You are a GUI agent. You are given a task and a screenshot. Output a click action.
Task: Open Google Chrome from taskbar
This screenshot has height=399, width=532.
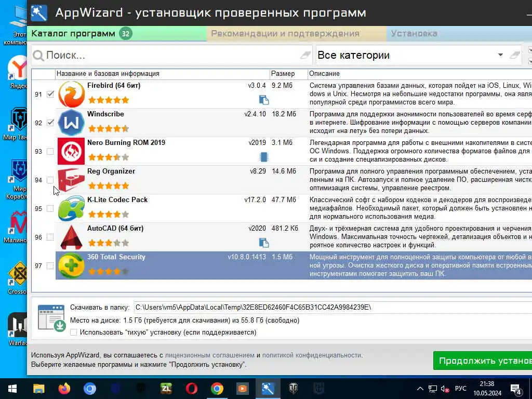click(x=217, y=389)
